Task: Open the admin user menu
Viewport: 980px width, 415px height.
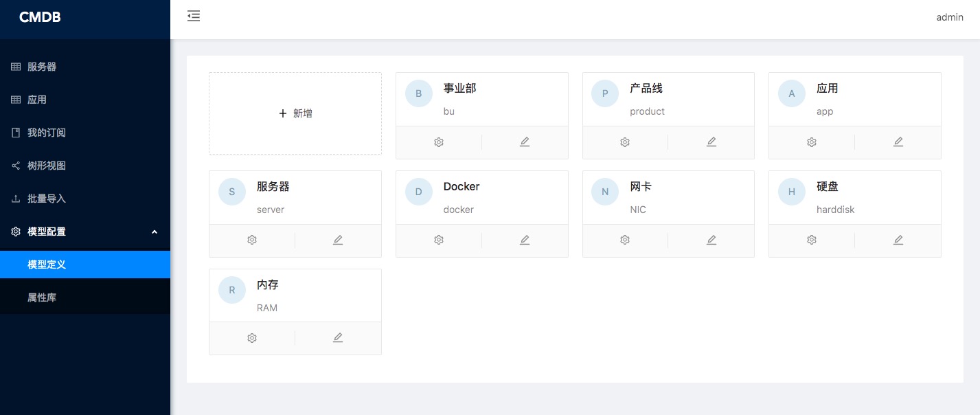Action: click(949, 17)
